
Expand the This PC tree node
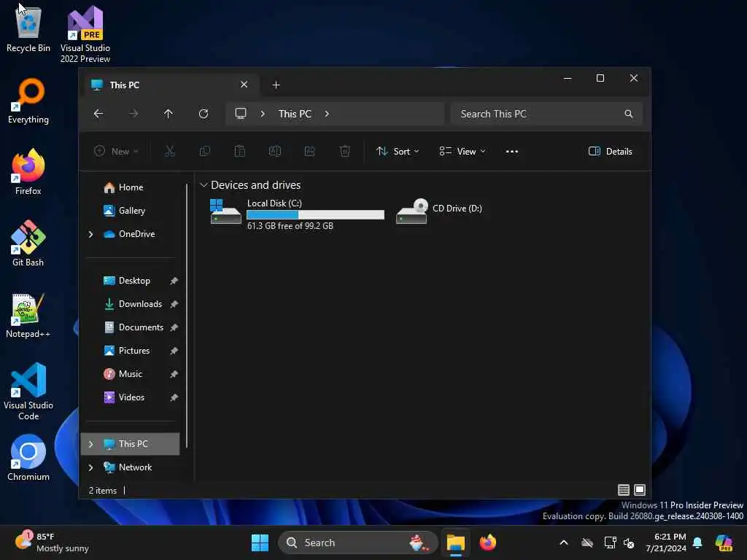coord(91,444)
